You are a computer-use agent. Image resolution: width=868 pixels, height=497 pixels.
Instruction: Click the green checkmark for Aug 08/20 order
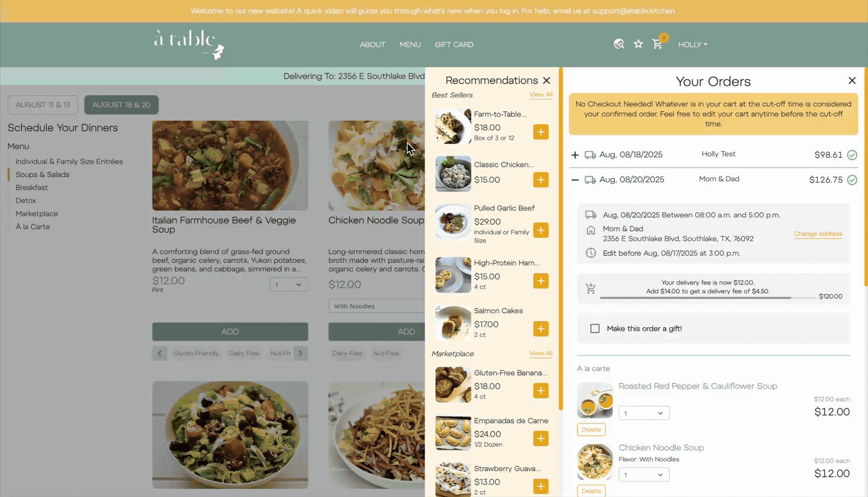click(x=852, y=180)
